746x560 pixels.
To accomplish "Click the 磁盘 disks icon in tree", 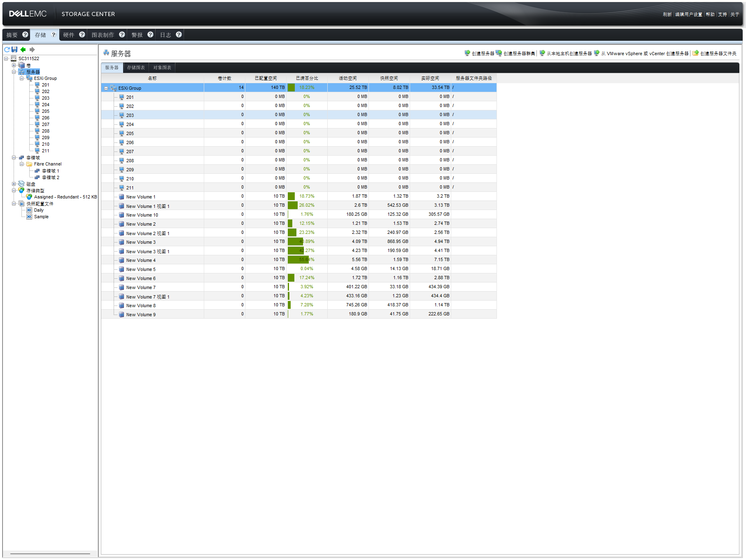I will 21,184.
